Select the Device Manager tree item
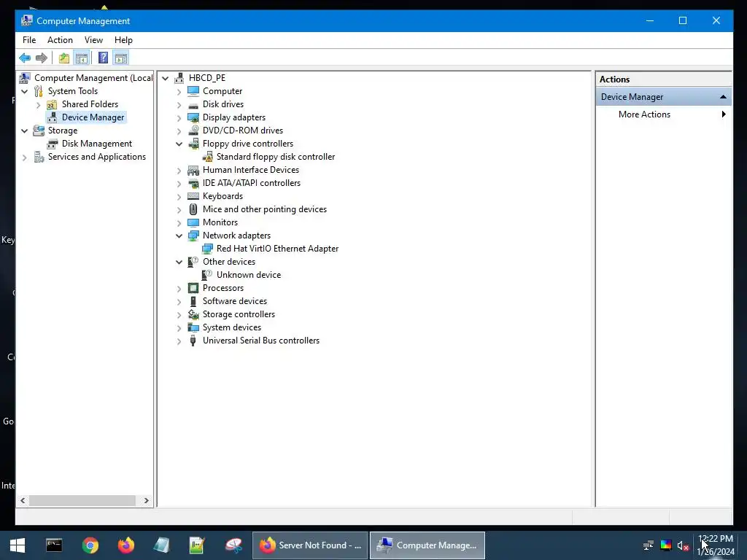The width and height of the screenshot is (747, 560). click(x=93, y=117)
